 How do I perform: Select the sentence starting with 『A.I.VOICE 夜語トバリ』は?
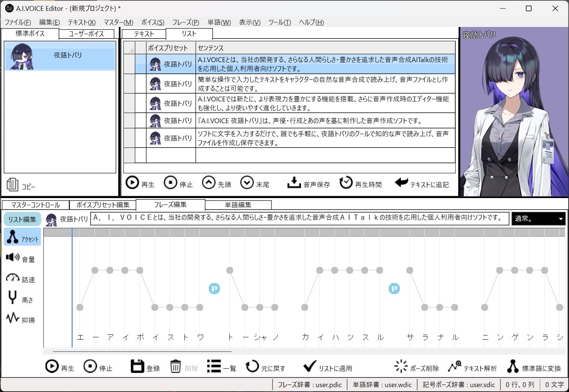pos(325,121)
